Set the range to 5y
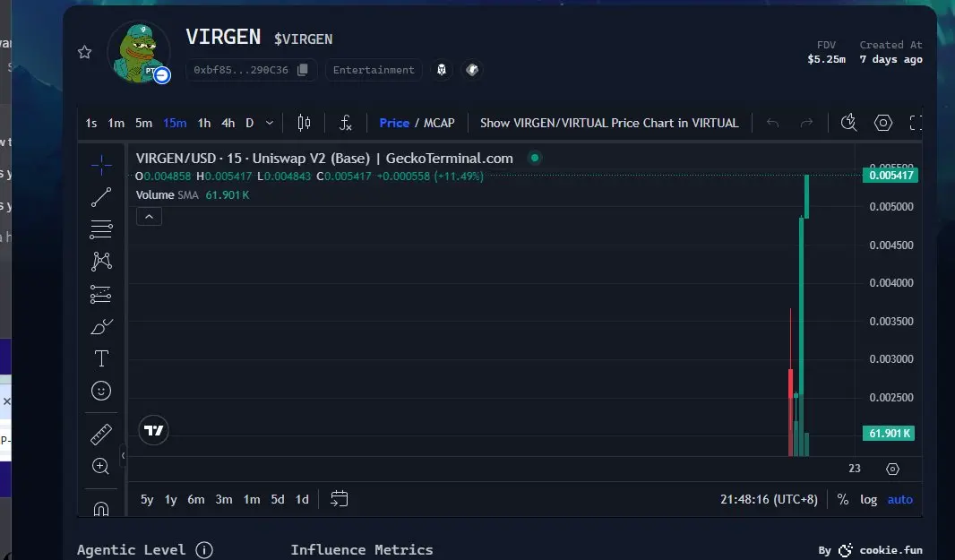 click(x=147, y=500)
